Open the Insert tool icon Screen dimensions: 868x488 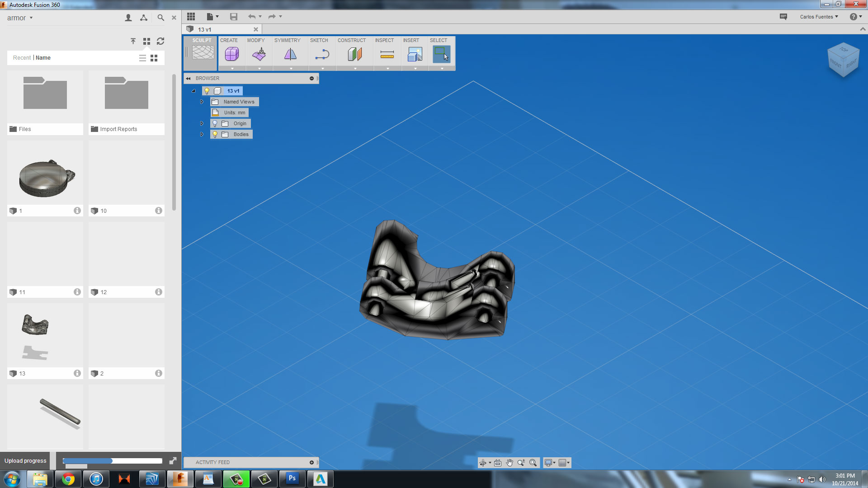(415, 54)
